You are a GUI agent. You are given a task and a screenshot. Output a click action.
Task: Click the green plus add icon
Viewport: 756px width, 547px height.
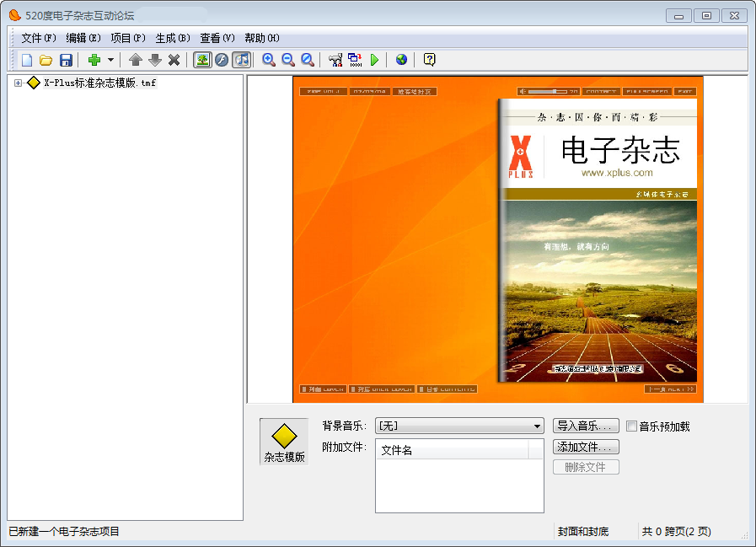pyautogui.click(x=94, y=60)
